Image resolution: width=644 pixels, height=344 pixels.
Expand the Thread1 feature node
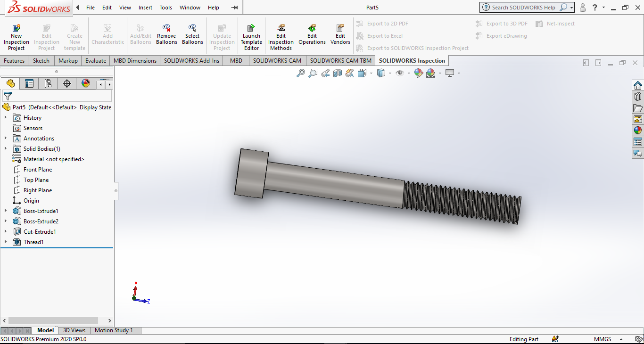6,242
